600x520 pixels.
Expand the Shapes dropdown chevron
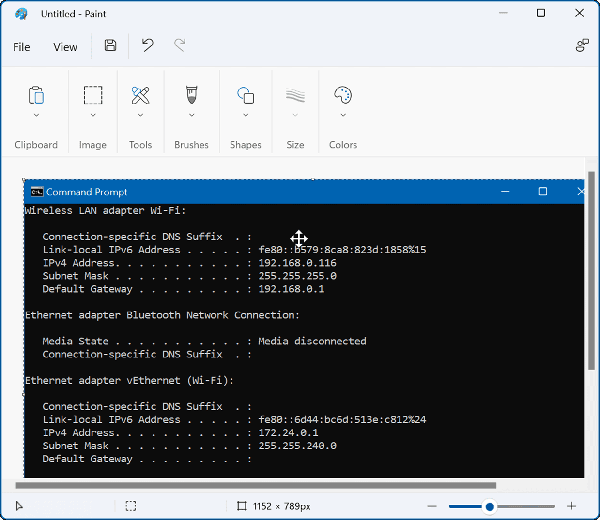pyautogui.click(x=246, y=115)
